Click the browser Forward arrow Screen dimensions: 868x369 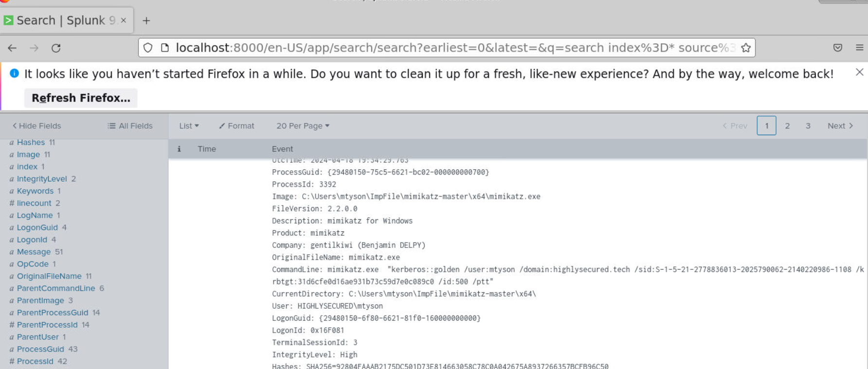(x=34, y=48)
